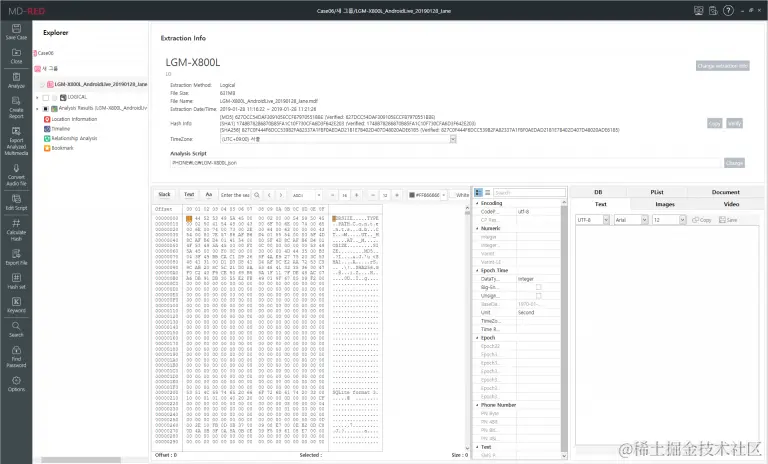Click the Export File sidebar icon
768x464 pixels.
click(16, 253)
